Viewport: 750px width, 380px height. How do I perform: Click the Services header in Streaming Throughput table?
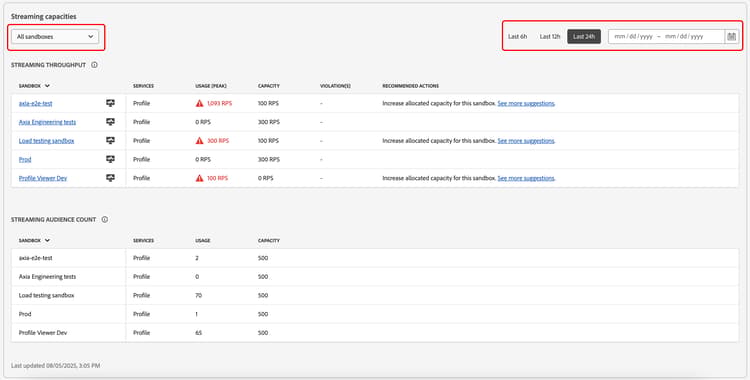click(x=143, y=86)
